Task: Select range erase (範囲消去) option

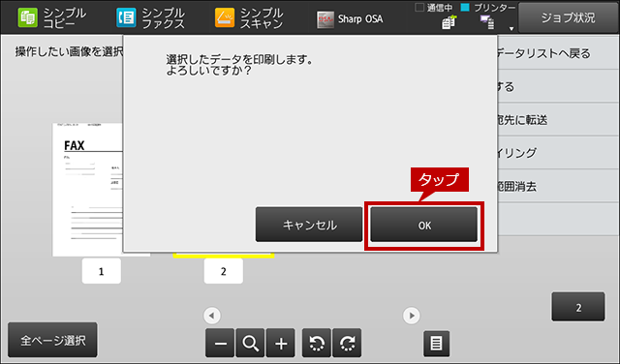Action: point(558,186)
